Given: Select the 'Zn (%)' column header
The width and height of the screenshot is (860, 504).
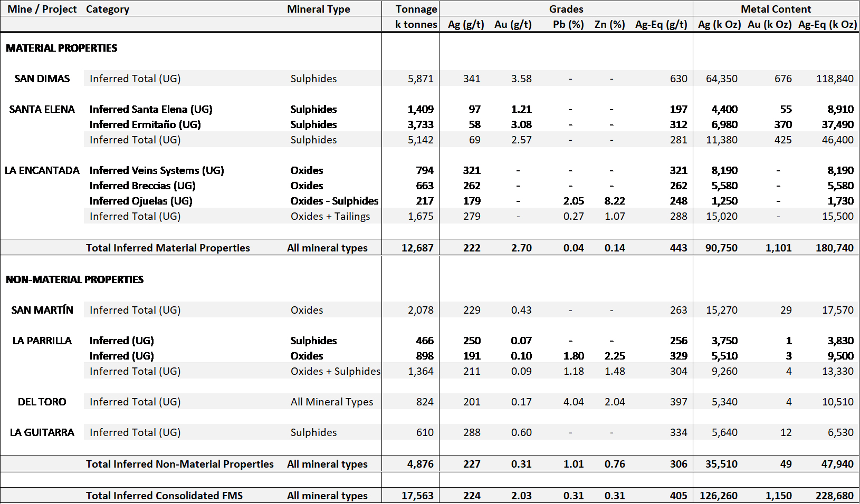Looking at the screenshot, I should [609, 24].
